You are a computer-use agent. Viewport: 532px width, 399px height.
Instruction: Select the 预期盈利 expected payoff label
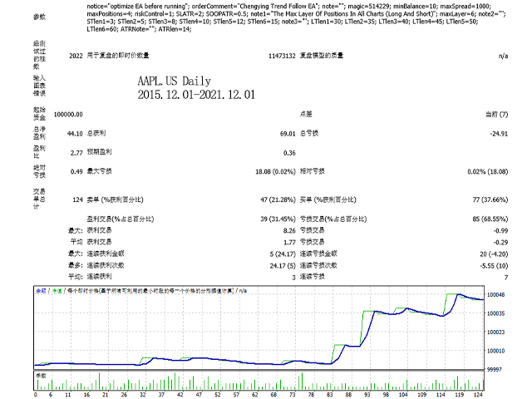point(100,152)
